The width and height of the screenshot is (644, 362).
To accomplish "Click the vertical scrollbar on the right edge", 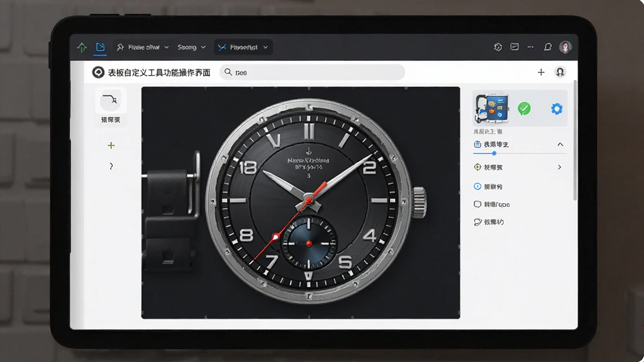I will click(575, 140).
